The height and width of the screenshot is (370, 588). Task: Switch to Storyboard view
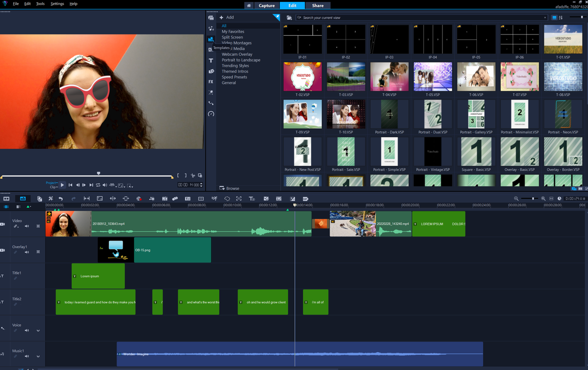click(x=6, y=198)
